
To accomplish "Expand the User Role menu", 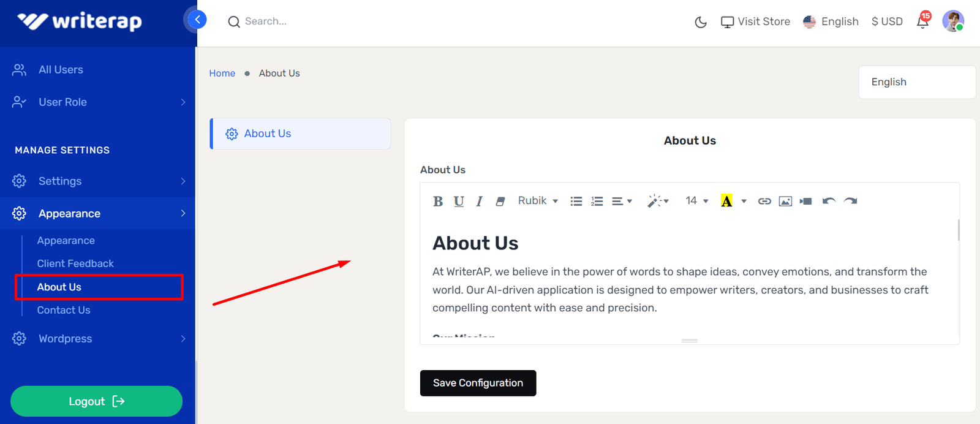I will [98, 102].
